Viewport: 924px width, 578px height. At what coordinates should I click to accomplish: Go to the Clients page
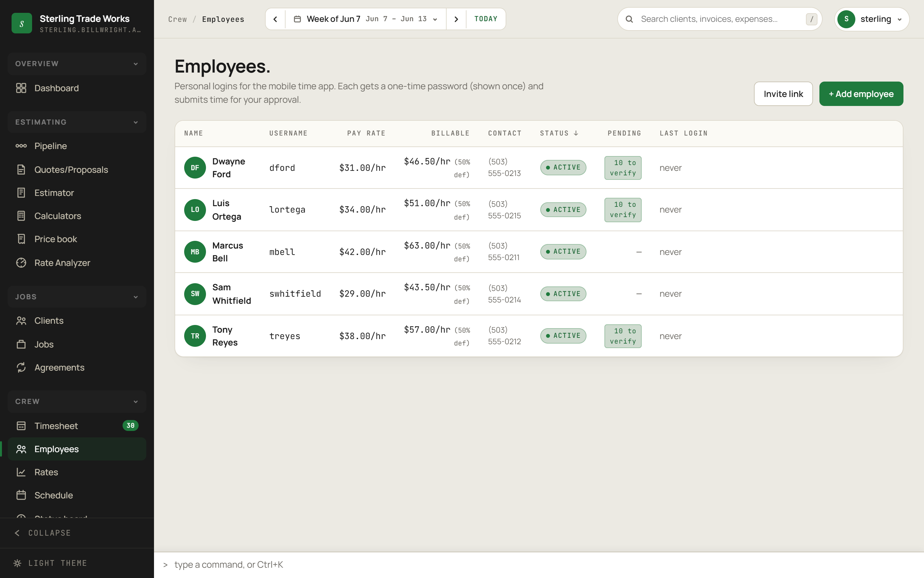[x=77, y=320]
